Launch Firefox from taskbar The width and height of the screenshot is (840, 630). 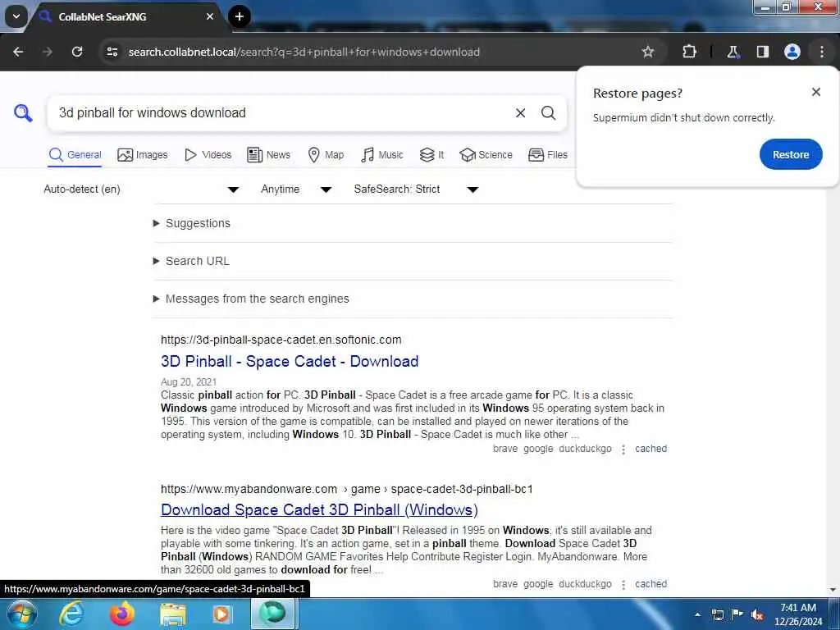click(x=122, y=614)
